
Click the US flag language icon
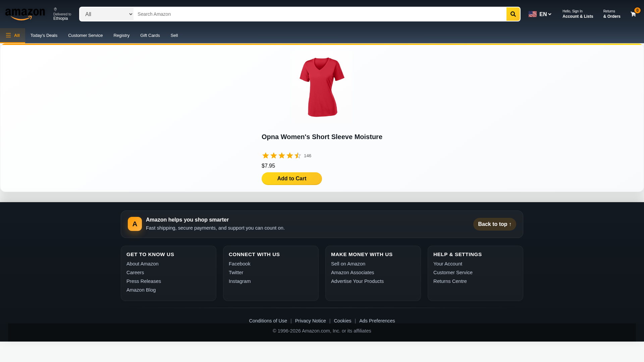(x=533, y=14)
